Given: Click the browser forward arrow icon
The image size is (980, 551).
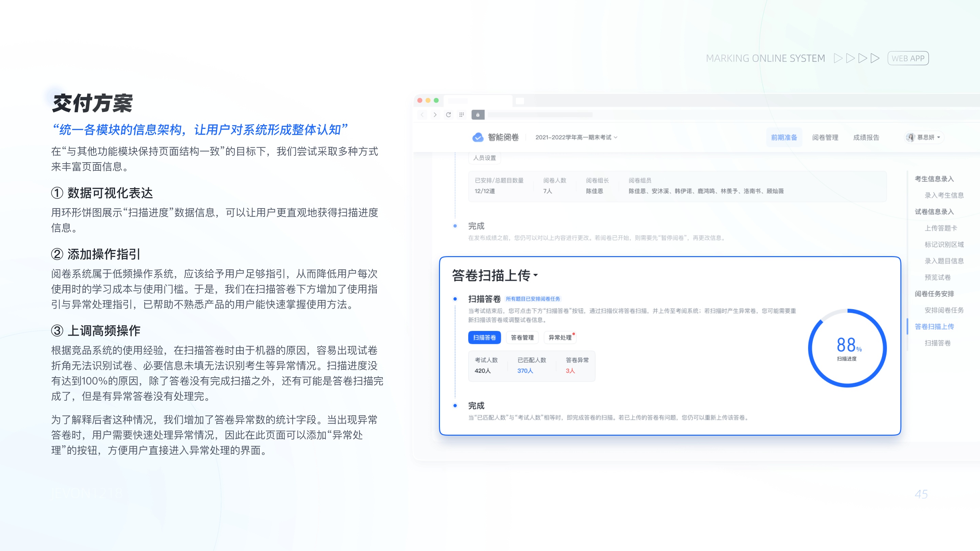Looking at the screenshot, I should 435,115.
